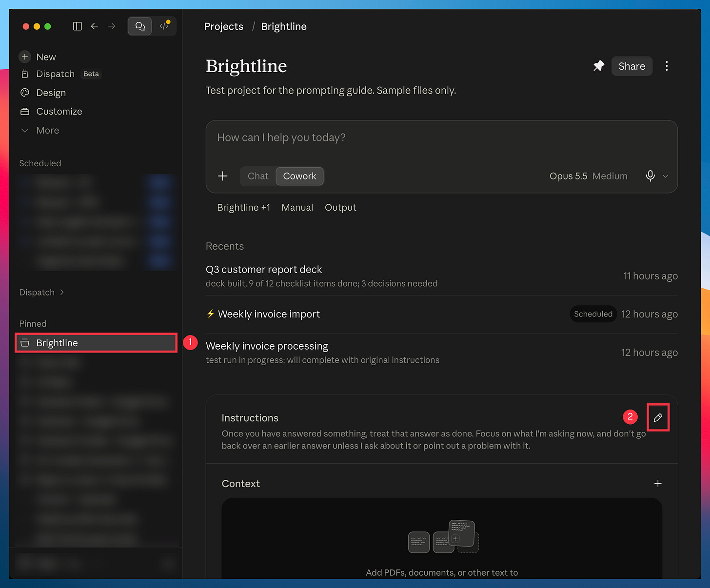Open Customize from the sidebar

point(59,112)
